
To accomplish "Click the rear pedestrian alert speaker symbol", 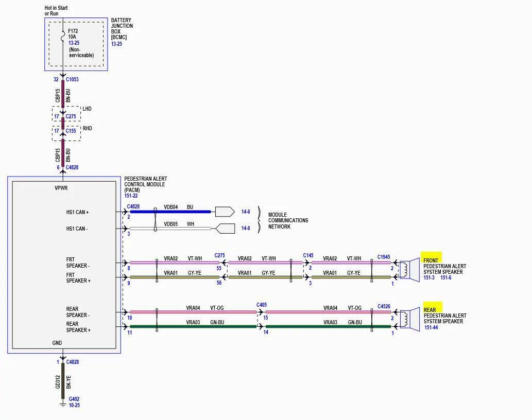I will [x=410, y=319].
